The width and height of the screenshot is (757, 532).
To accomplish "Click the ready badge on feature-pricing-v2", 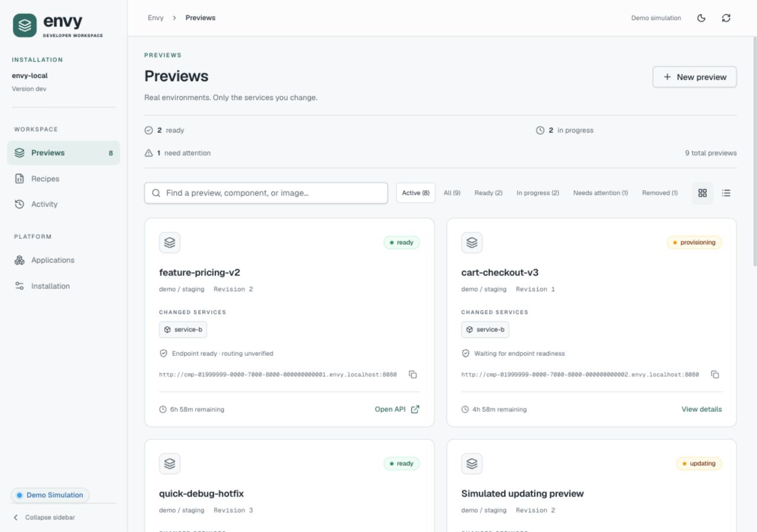I will click(x=402, y=242).
